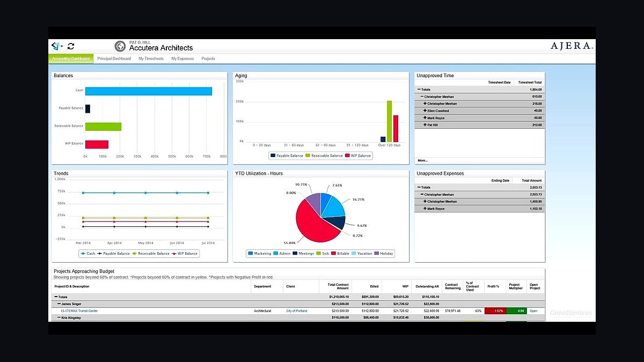Click the Payable Balance legend swatch in Aging
This screenshot has width=644, height=362.
pyautogui.click(x=273, y=156)
